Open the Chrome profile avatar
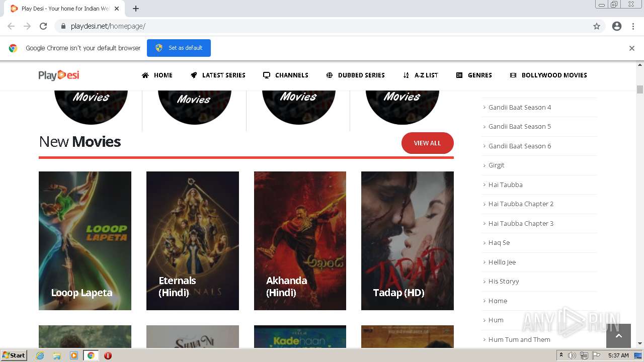 617,26
